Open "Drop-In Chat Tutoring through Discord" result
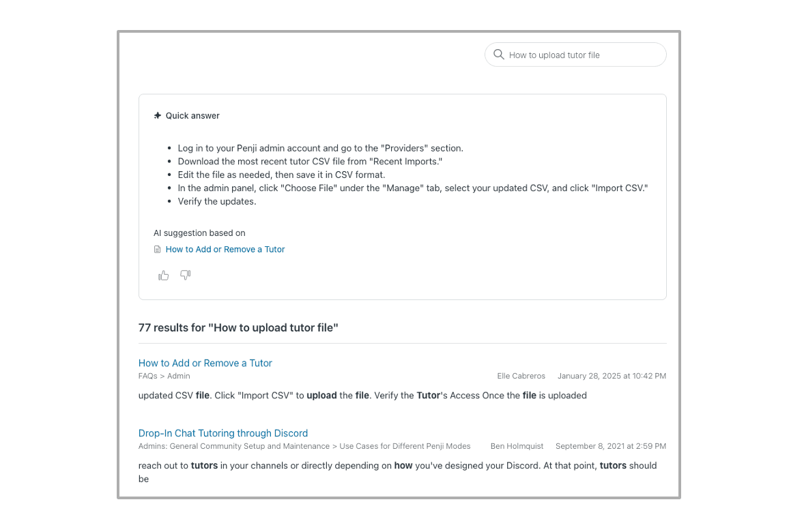 [x=222, y=433]
